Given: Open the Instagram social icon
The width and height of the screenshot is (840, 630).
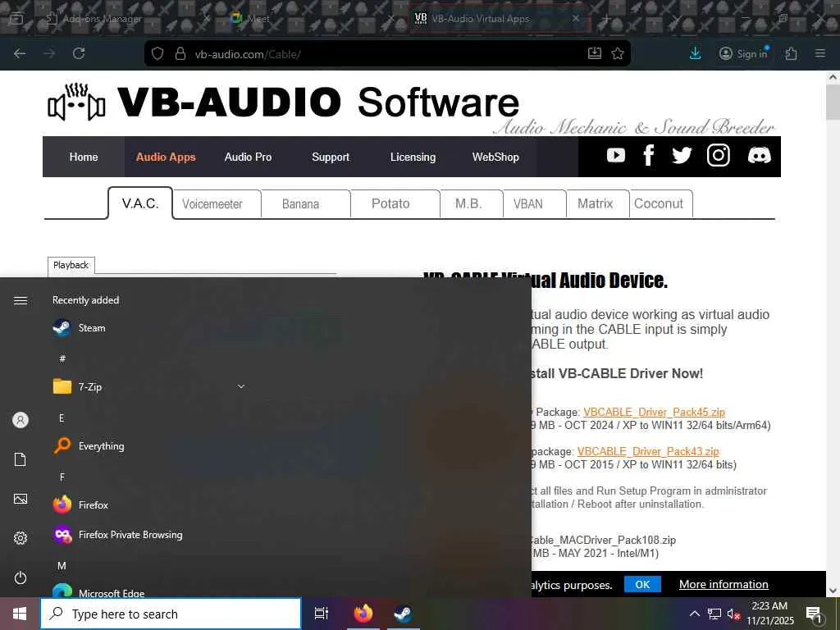Looking at the screenshot, I should [x=718, y=155].
